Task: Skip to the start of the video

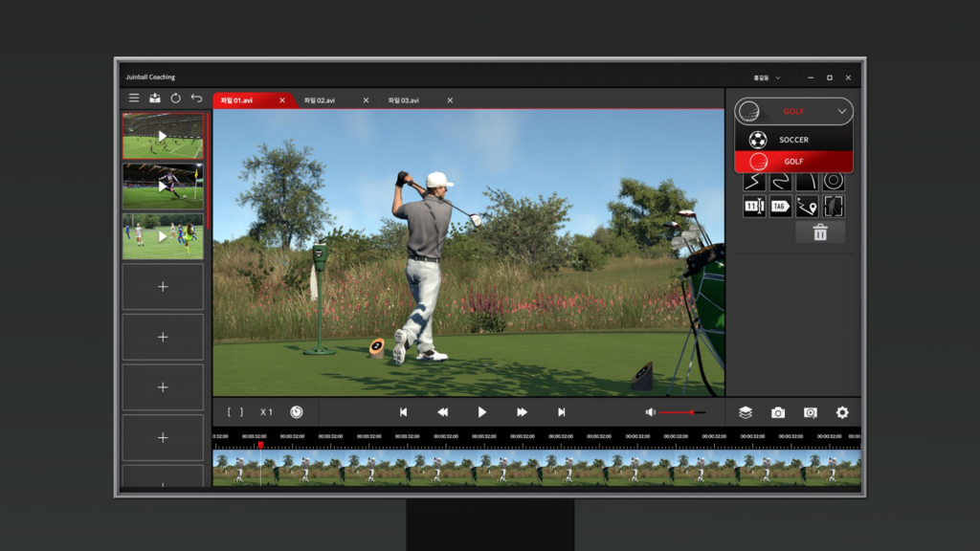Action: tap(403, 412)
